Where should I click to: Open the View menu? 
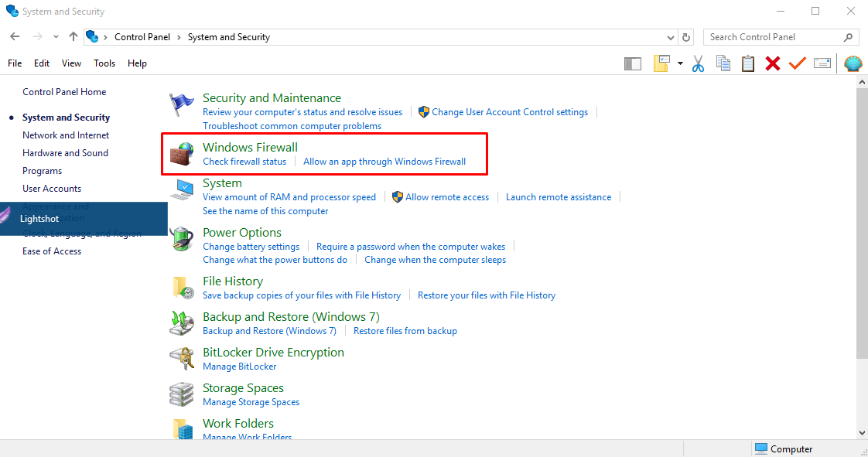coord(71,63)
